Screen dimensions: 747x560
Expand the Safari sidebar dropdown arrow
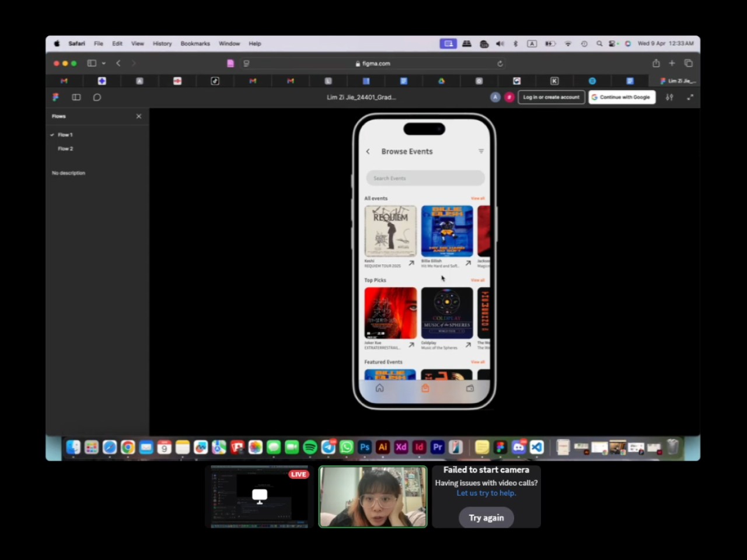pyautogui.click(x=104, y=63)
